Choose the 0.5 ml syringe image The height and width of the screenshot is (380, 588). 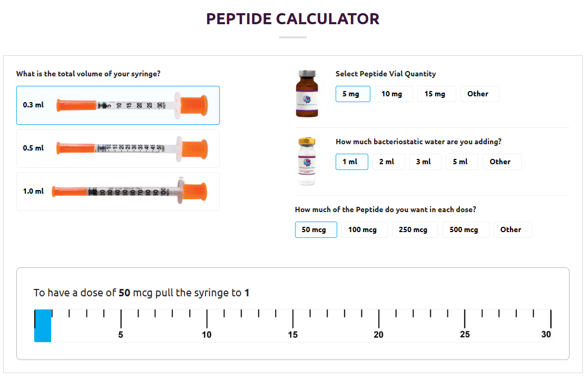[x=132, y=148]
